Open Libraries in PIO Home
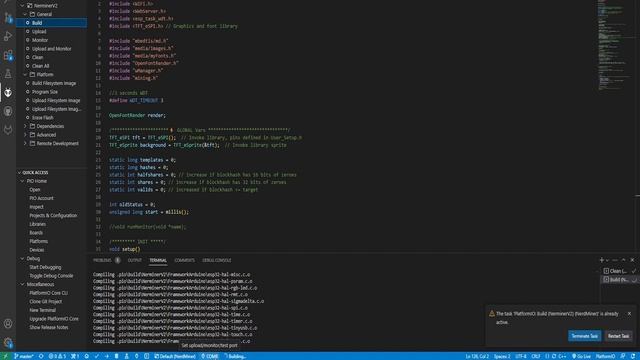This screenshot has height=360, width=640. pyautogui.click(x=38, y=224)
